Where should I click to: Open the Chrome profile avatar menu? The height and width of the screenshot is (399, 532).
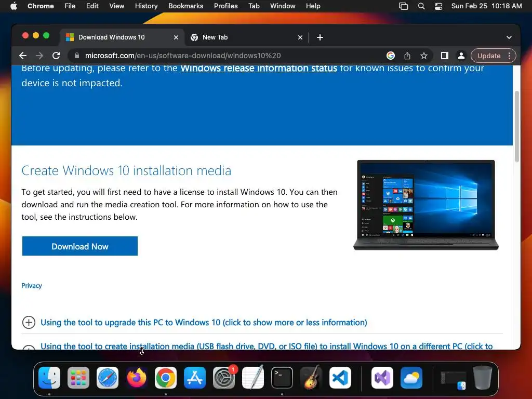461,56
